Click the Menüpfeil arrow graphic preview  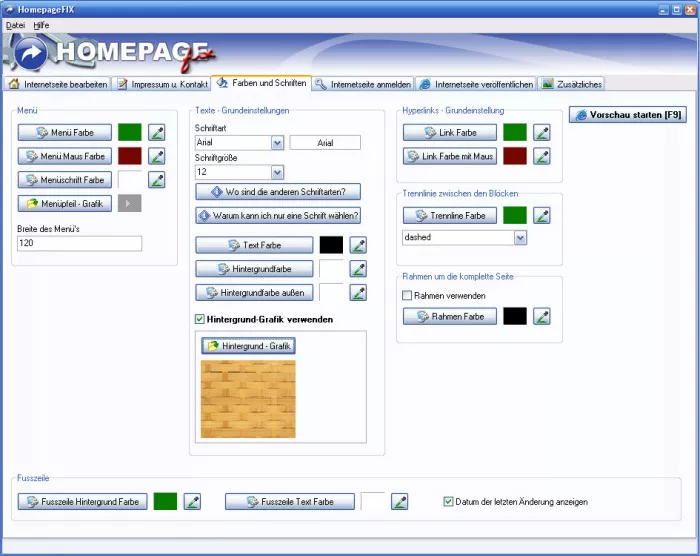(129, 204)
